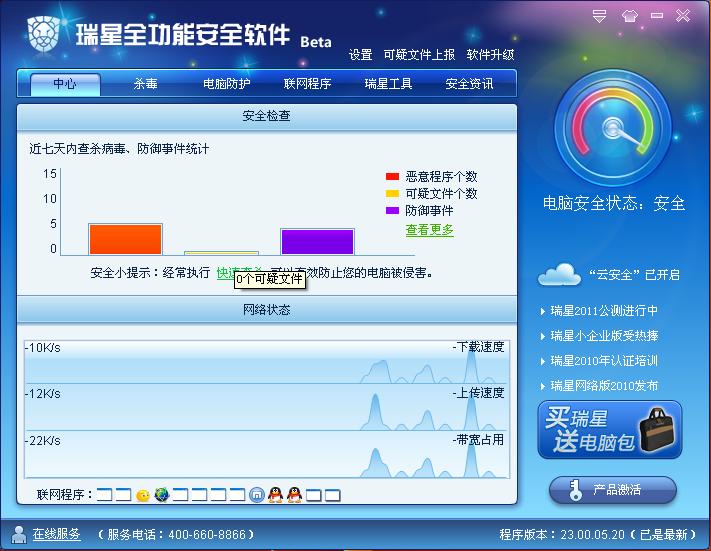Click the -22K/s bandwidth value
Viewport: 711px width, 551px height.
(43, 441)
